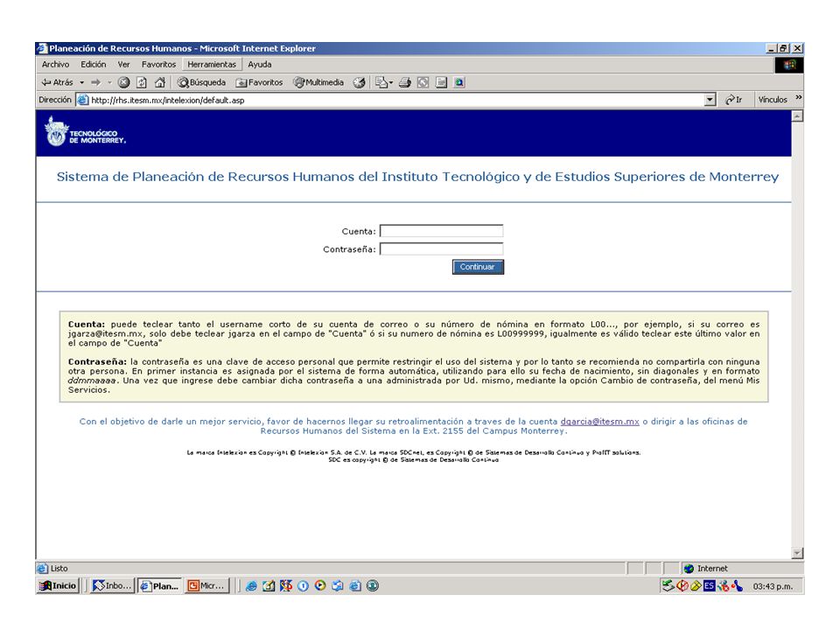The image size is (840, 630).
Task: Click the yellow pencil system tray icon
Action: point(696,586)
